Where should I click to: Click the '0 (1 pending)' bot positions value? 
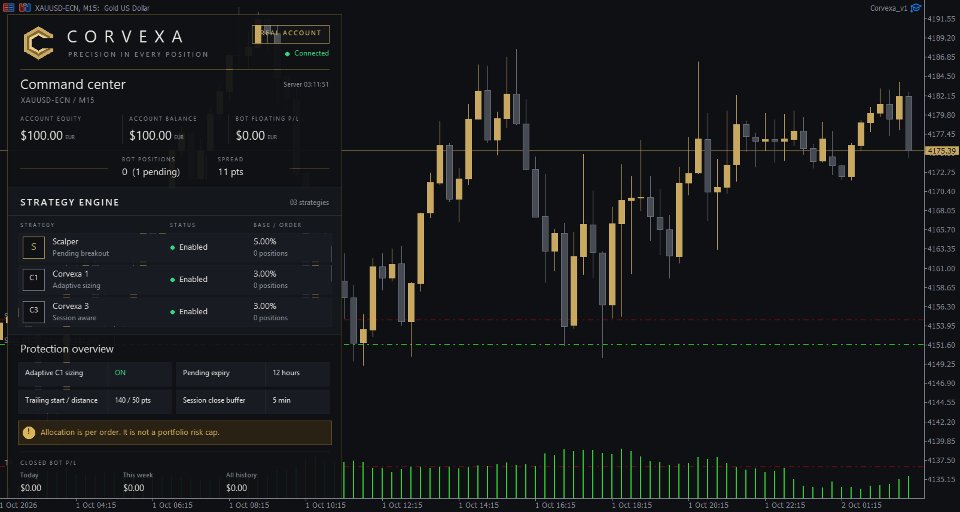[151, 172]
